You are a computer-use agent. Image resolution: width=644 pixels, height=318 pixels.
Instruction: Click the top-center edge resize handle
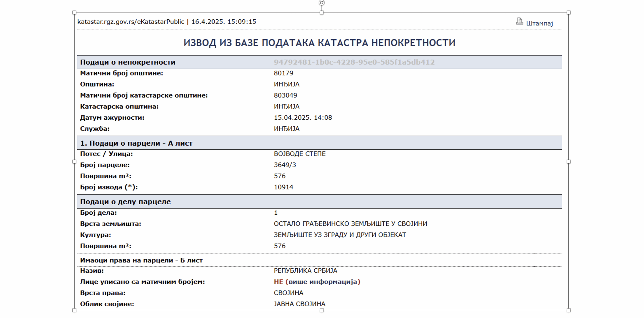click(321, 13)
